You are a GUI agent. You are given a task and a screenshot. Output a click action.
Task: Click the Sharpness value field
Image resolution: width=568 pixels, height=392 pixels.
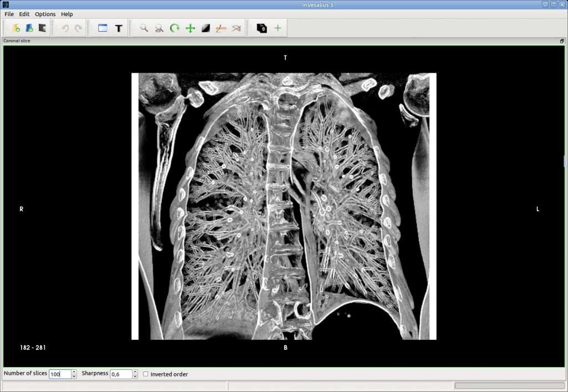pyautogui.click(x=121, y=374)
